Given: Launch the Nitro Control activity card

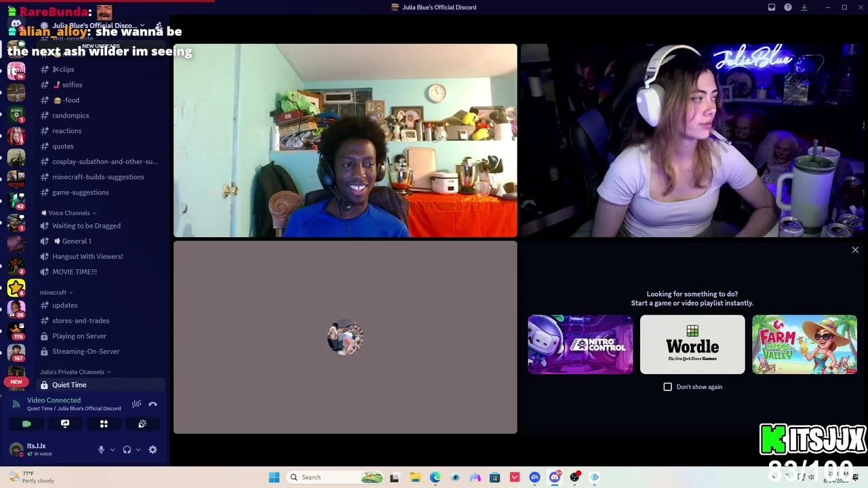Looking at the screenshot, I should pos(580,344).
